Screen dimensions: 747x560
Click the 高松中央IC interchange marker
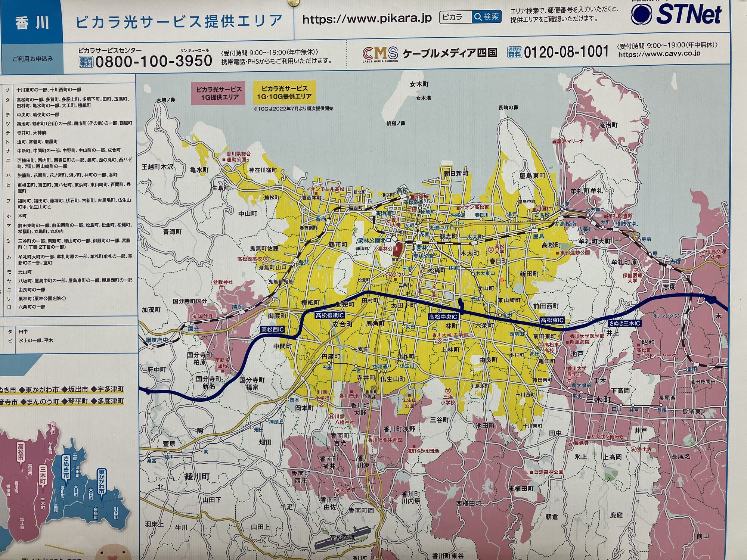click(443, 317)
